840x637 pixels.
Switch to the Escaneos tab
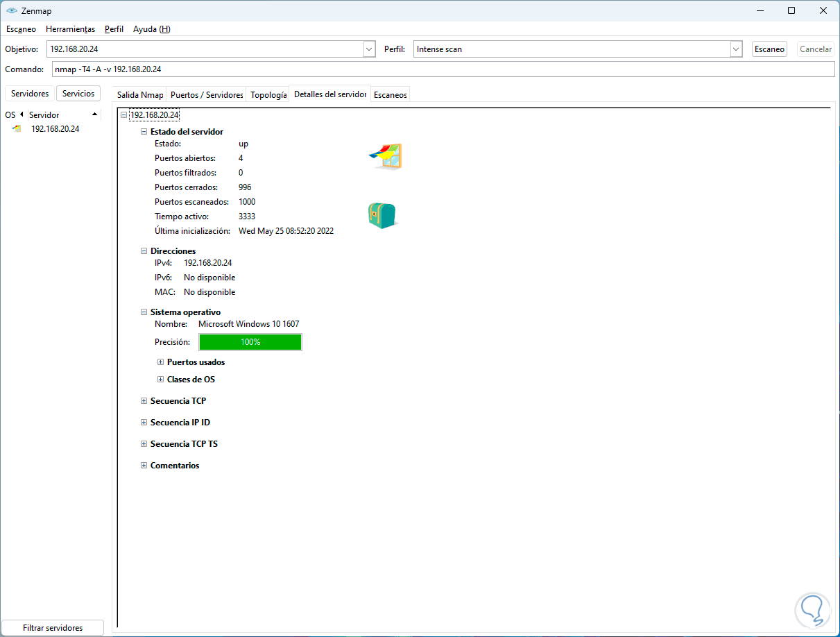point(391,95)
